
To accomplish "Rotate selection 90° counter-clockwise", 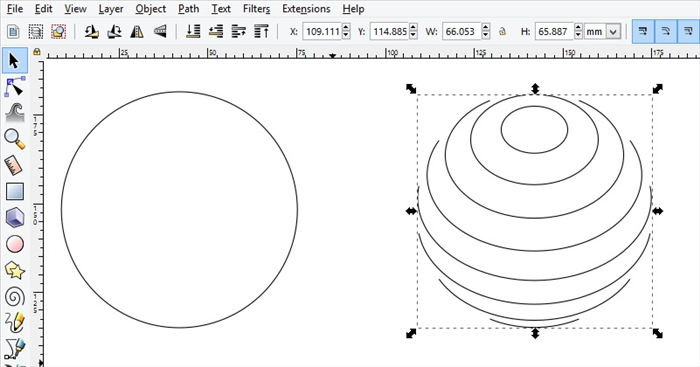I will pos(92,32).
